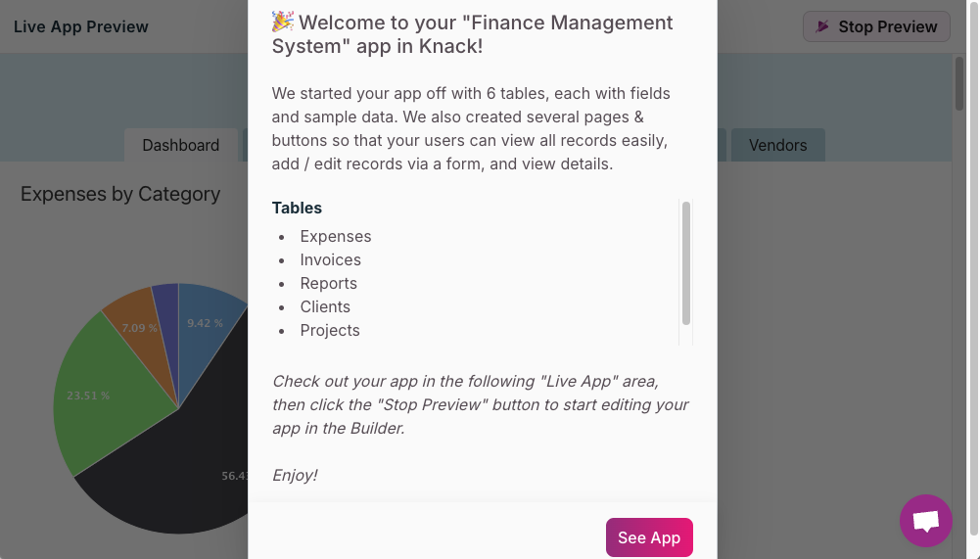Viewport: 980px width, 559px height.
Task: Open the Vendors tab
Action: pyautogui.click(x=777, y=145)
